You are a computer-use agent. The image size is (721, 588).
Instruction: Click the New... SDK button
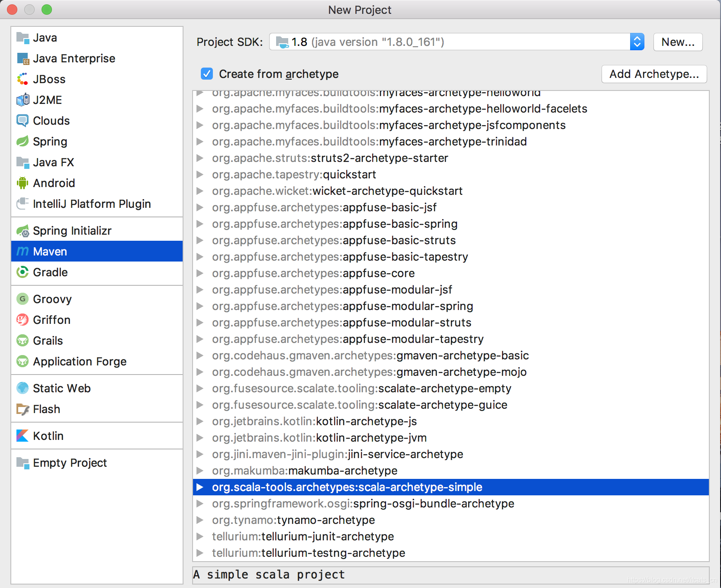click(678, 42)
